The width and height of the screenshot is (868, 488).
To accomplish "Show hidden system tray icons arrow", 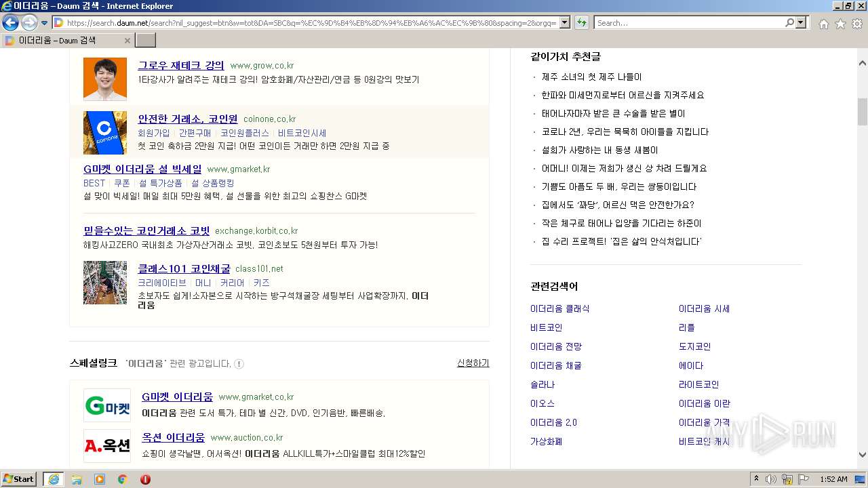I will click(757, 479).
